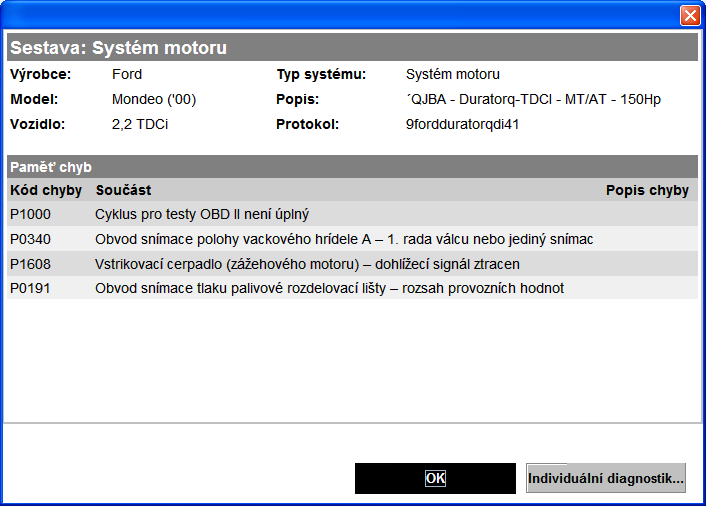706x506 pixels.
Task: Close the dialog with the red X
Action: 690,16
